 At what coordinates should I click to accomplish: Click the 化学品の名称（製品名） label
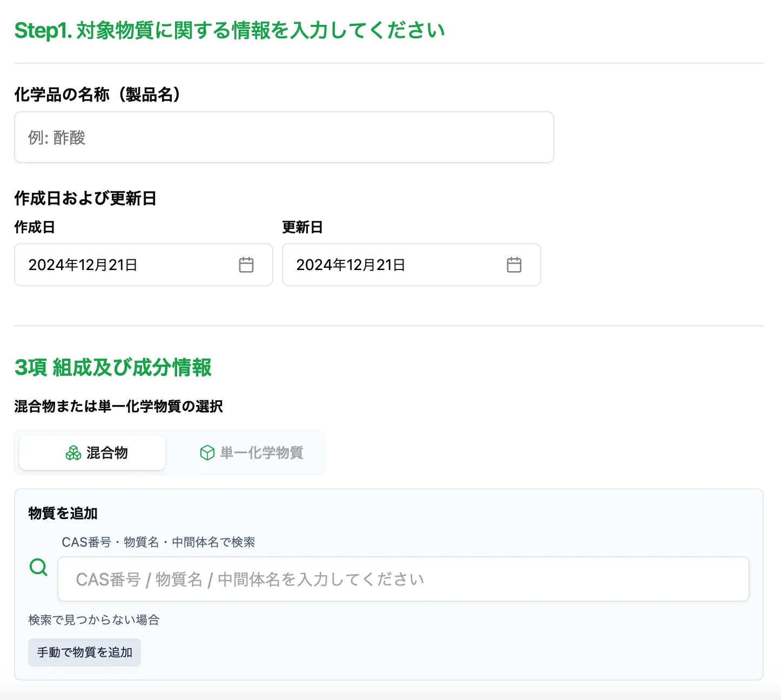(x=98, y=95)
